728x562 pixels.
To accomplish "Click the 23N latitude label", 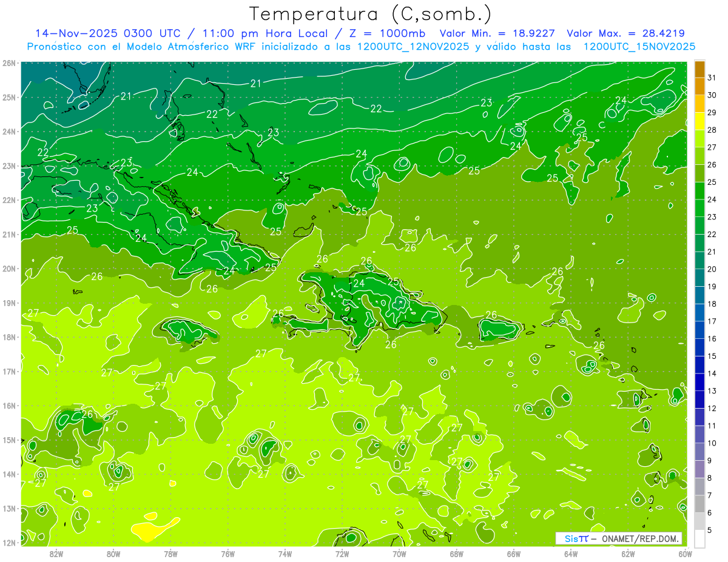I will click(x=8, y=166).
